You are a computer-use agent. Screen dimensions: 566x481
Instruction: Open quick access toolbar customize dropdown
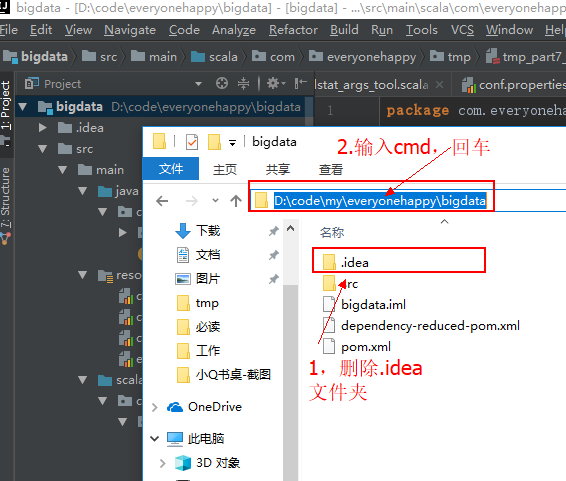coord(232,143)
